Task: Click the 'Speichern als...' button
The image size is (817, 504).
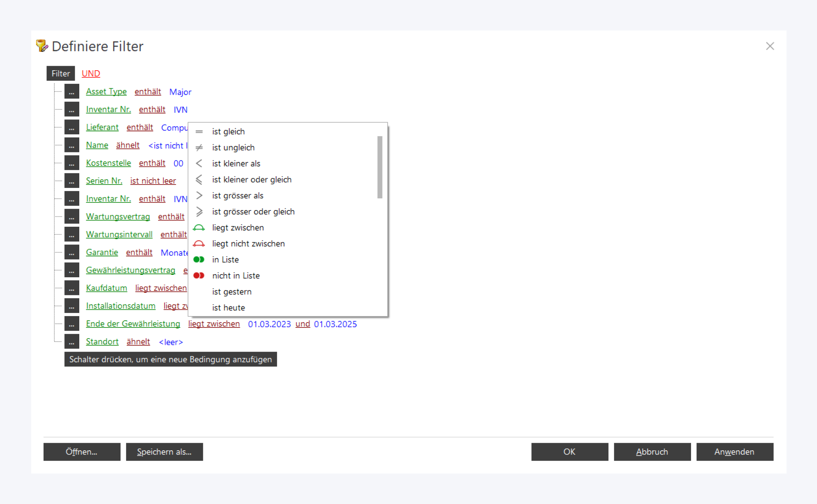Action: [x=164, y=452]
